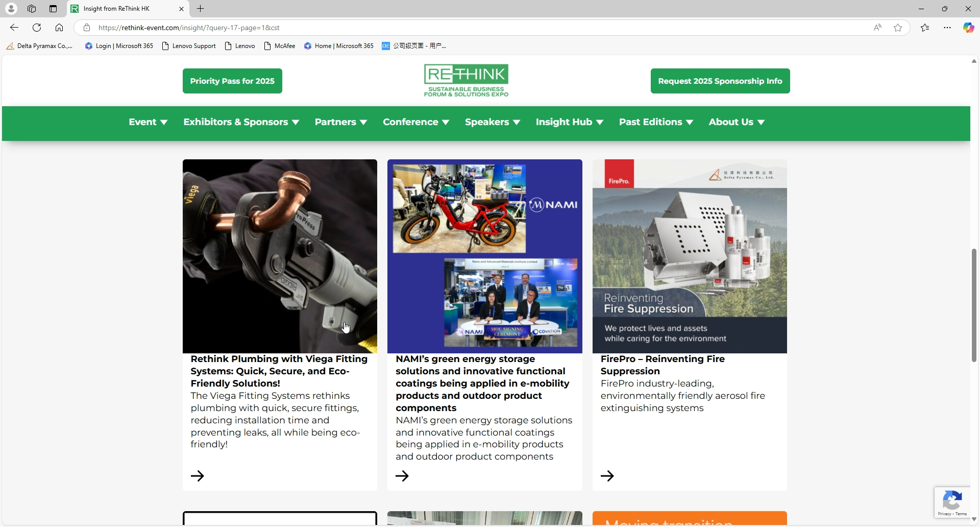Reload the page with Refresh icon
Viewport: 980px width, 527px height.
pos(37,28)
